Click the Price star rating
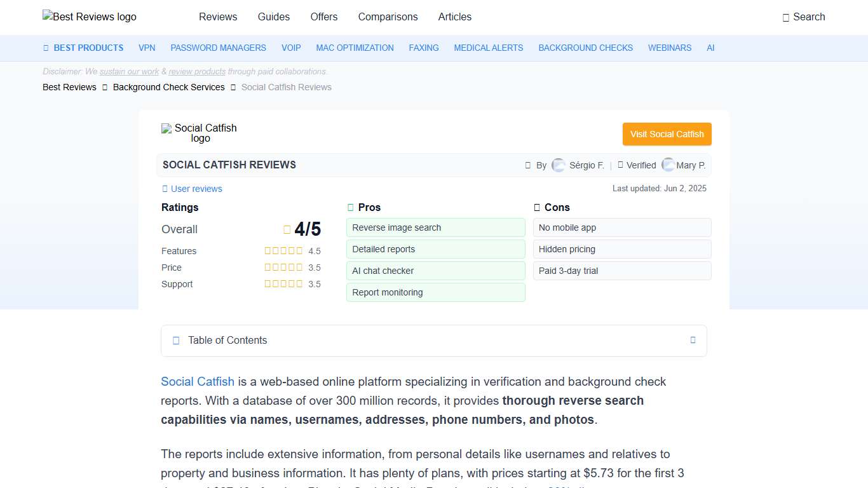 283,267
